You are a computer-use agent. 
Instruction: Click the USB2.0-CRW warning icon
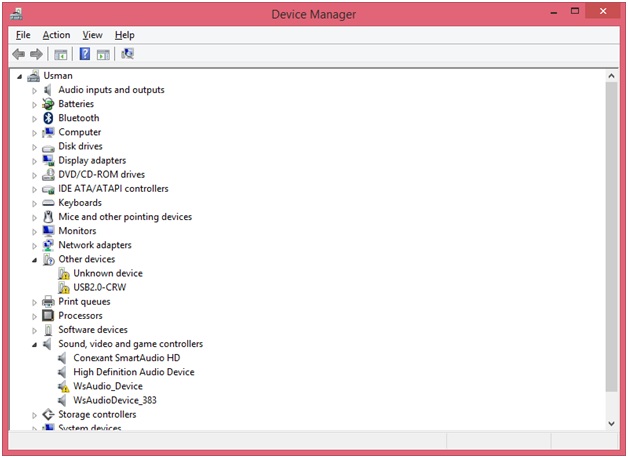[63, 288]
